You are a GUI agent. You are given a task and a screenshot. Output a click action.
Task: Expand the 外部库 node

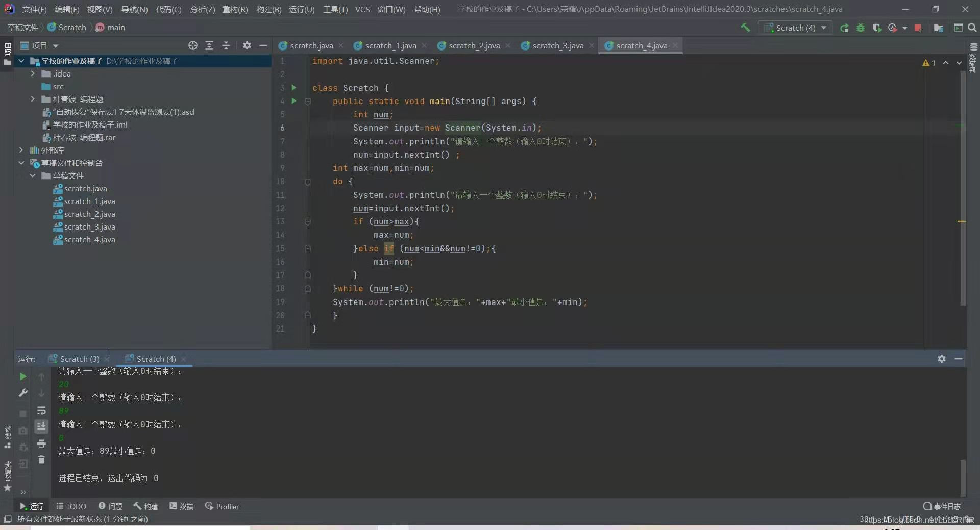coord(21,150)
